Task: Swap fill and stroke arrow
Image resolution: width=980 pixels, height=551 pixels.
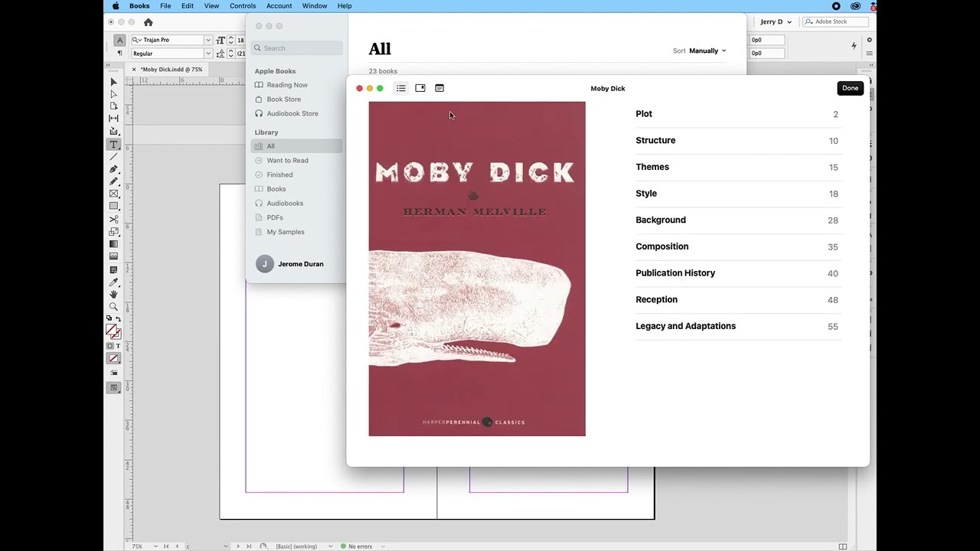Action: pos(118,318)
